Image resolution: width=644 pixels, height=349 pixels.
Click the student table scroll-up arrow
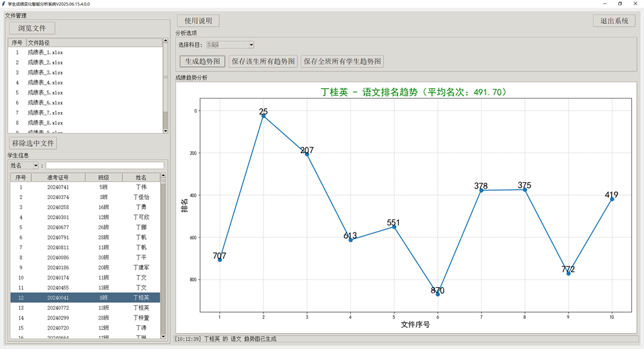pyautogui.click(x=163, y=177)
